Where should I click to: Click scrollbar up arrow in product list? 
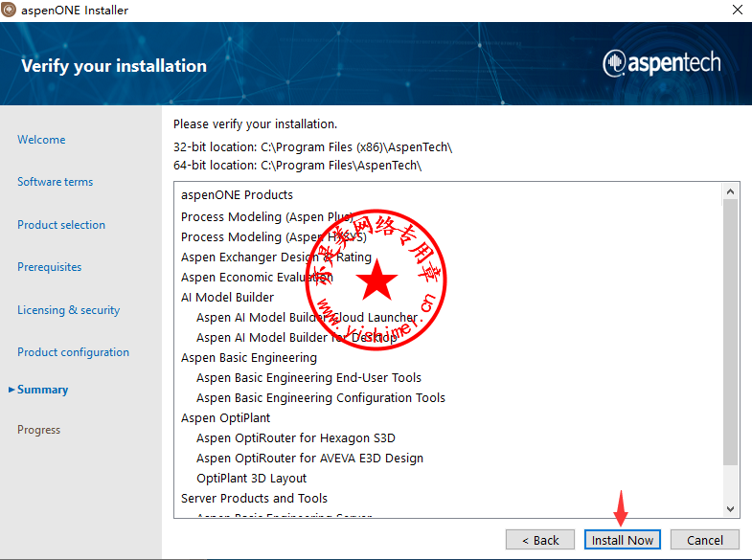point(730,191)
